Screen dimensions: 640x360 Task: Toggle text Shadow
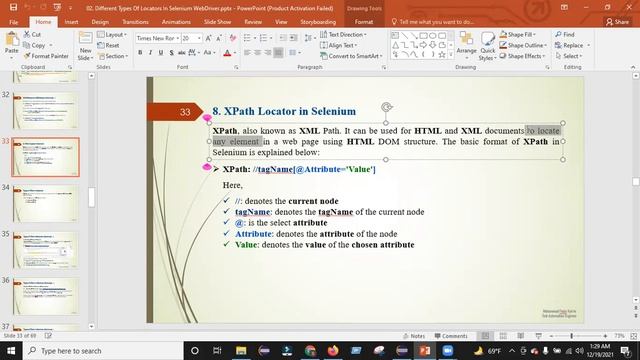(x=171, y=53)
